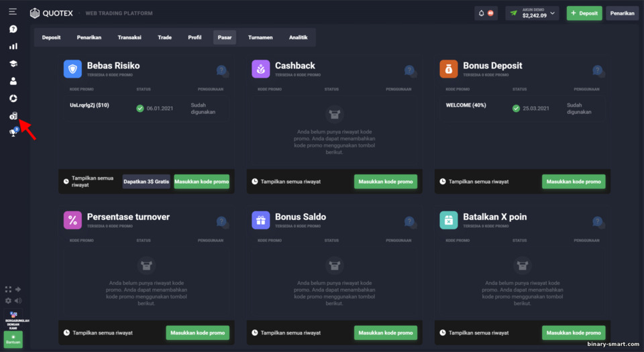The width and height of the screenshot is (644, 352).
Task: Click Masukkan kode promo in Bonus Saldo
Action: click(x=386, y=333)
